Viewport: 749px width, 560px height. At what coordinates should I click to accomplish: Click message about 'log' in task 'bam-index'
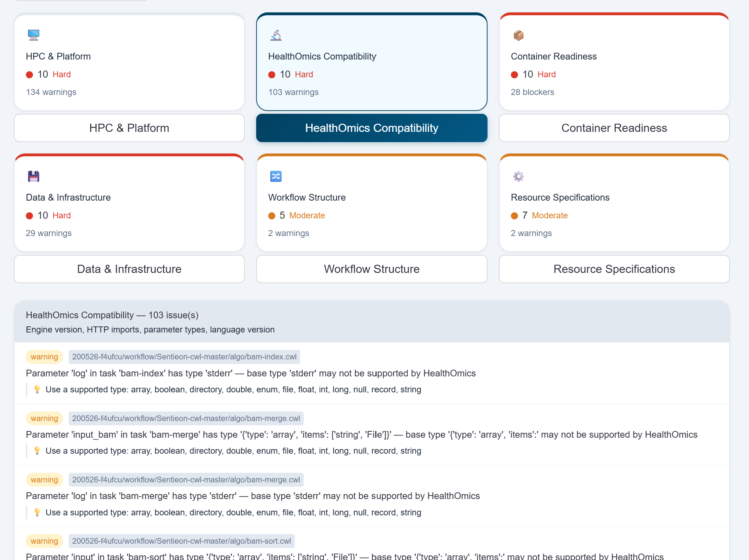click(x=251, y=373)
